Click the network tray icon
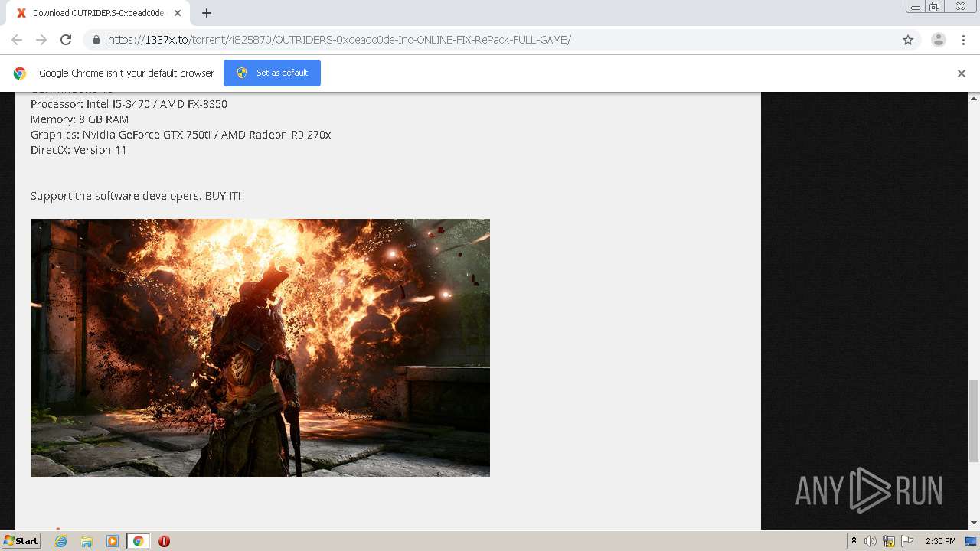 coord(889,541)
